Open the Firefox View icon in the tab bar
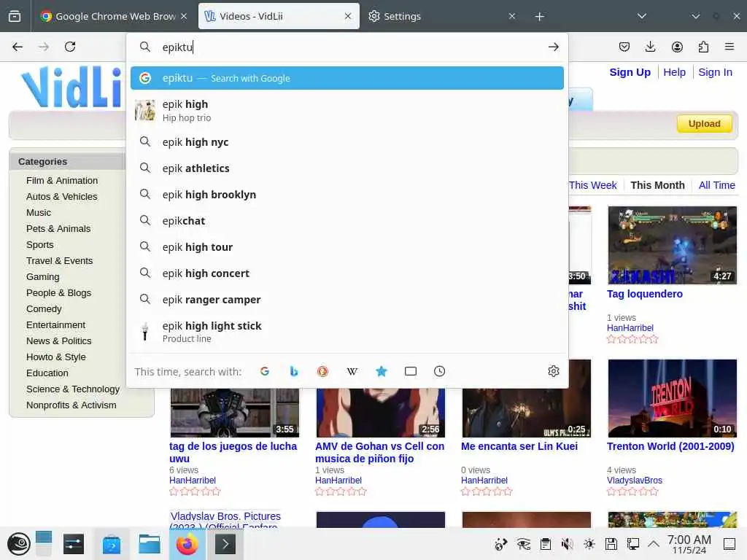Image resolution: width=747 pixels, height=560 pixels. click(x=15, y=16)
